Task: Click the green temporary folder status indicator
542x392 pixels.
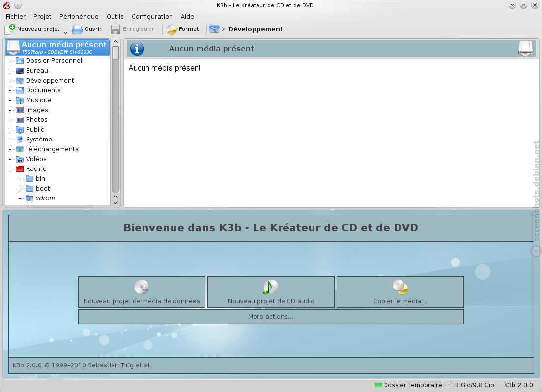Action: (378, 385)
